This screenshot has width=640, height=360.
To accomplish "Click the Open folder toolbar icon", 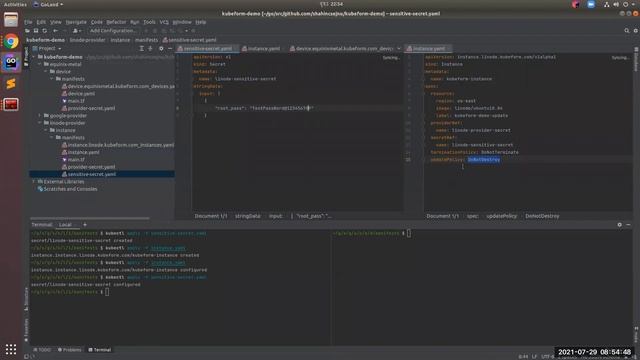I will coord(27,31).
